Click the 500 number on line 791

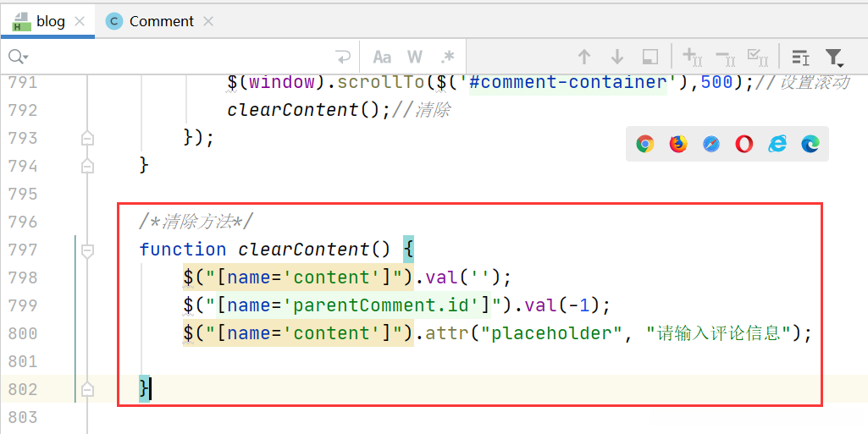717,82
